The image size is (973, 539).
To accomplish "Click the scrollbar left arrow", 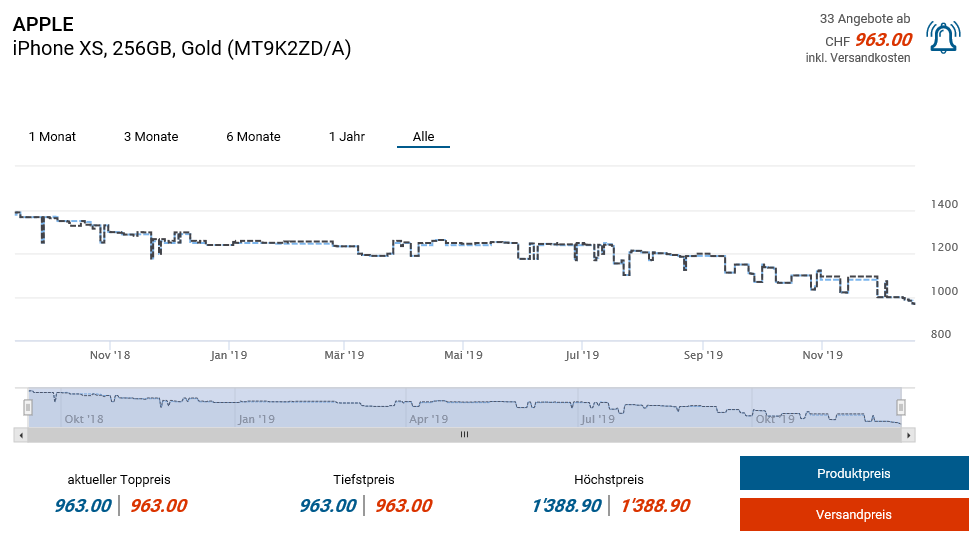I will tap(20, 435).
